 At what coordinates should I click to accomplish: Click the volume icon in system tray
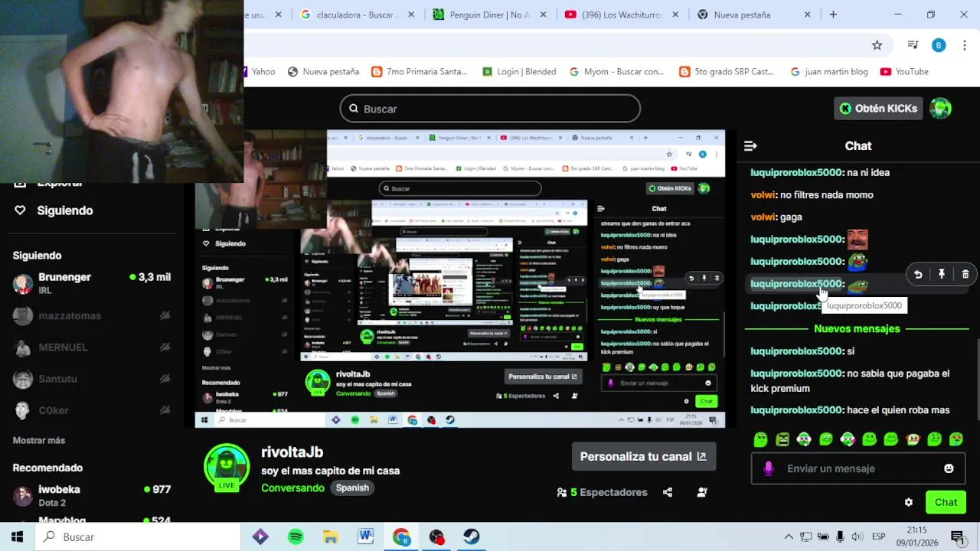tap(857, 536)
